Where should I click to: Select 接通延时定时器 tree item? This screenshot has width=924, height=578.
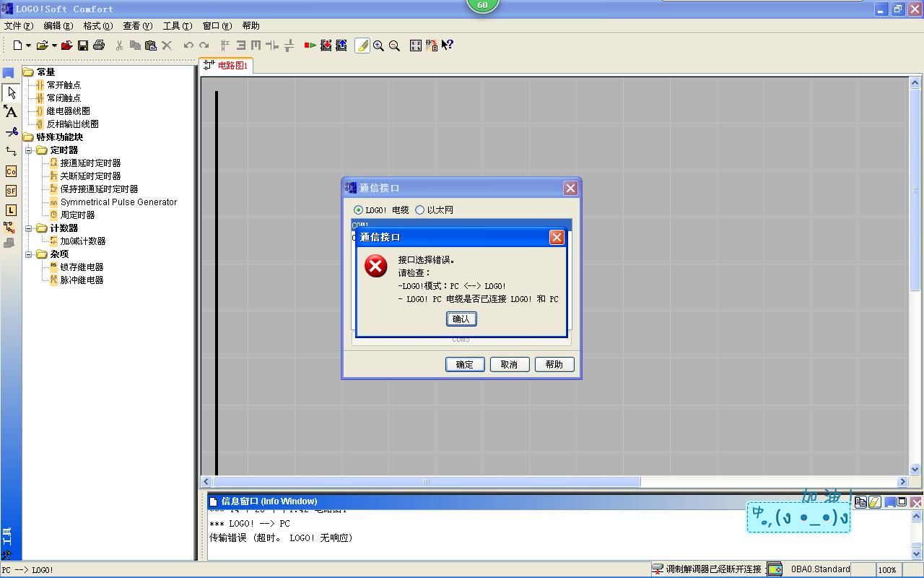(x=90, y=163)
